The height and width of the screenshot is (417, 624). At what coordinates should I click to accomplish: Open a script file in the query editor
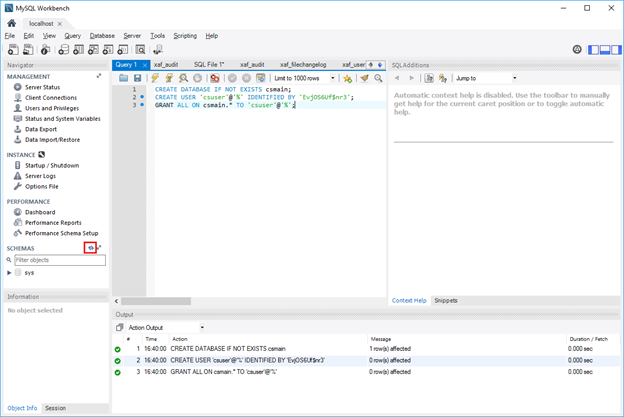123,78
